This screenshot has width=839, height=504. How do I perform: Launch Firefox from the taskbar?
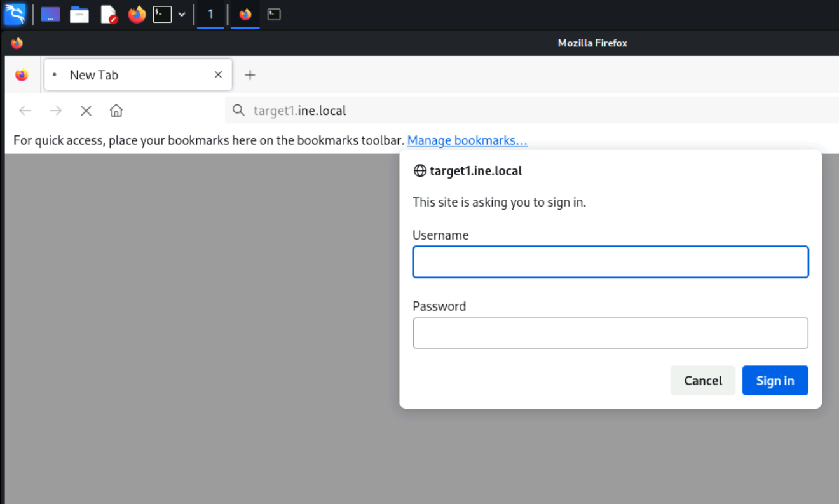point(136,14)
